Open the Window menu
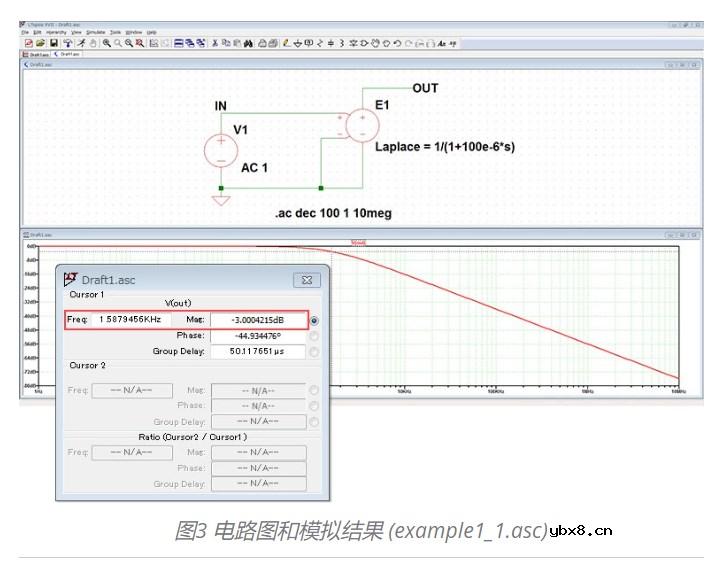The height and width of the screenshot is (561, 728). click(x=133, y=33)
